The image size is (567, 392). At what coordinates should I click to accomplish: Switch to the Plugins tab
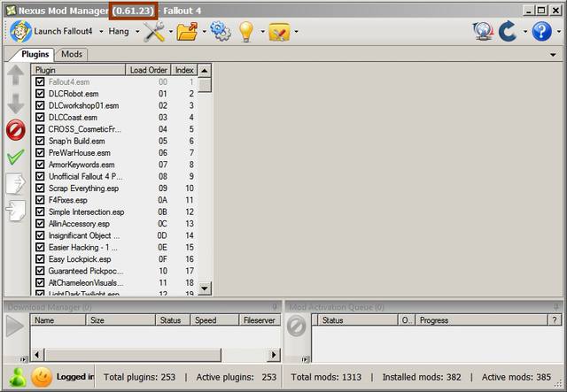(x=35, y=54)
